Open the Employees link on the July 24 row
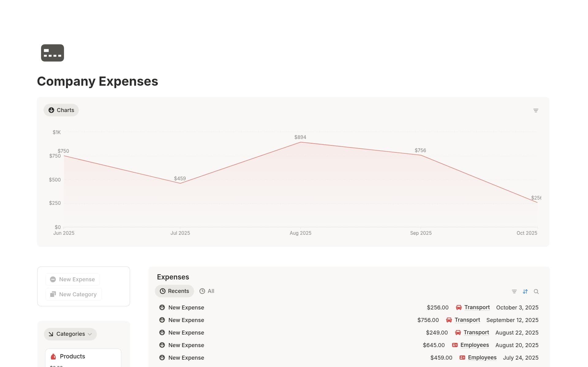 click(x=482, y=358)
